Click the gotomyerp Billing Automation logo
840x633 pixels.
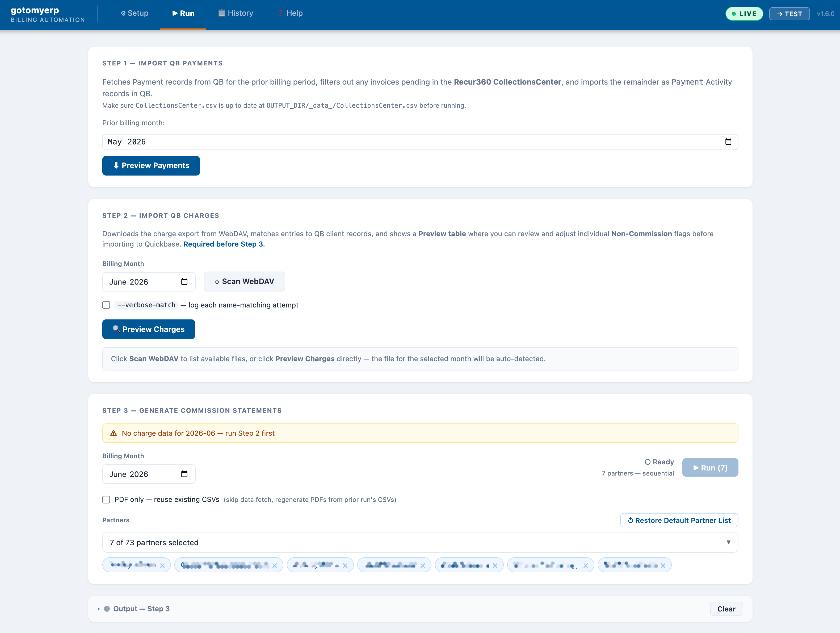48,14
